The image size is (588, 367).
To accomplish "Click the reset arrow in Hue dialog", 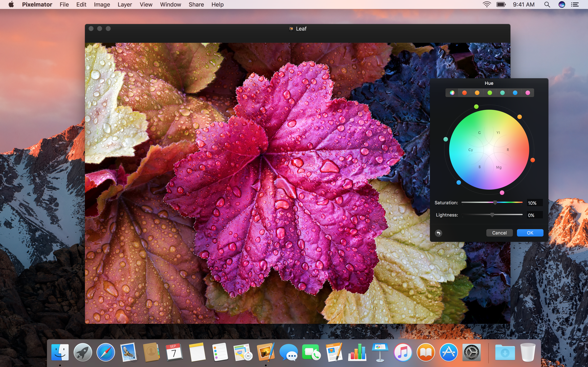I will pos(438,233).
